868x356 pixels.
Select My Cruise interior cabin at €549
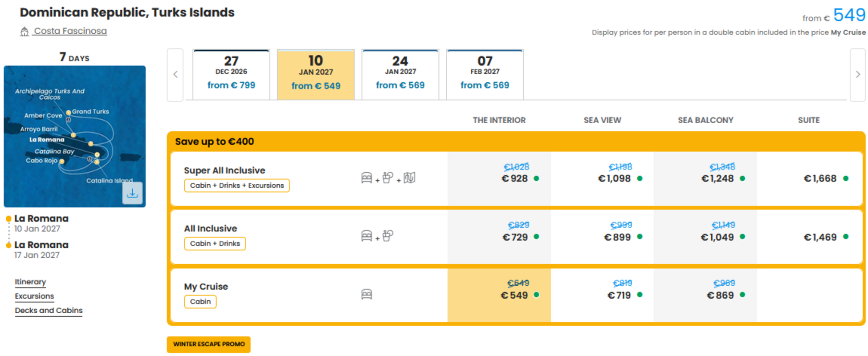499,295
